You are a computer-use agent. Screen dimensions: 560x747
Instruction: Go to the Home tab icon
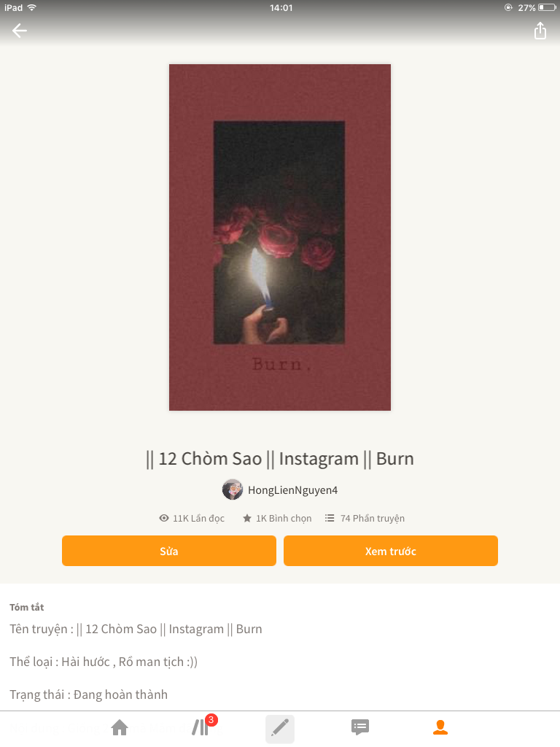[120, 727]
